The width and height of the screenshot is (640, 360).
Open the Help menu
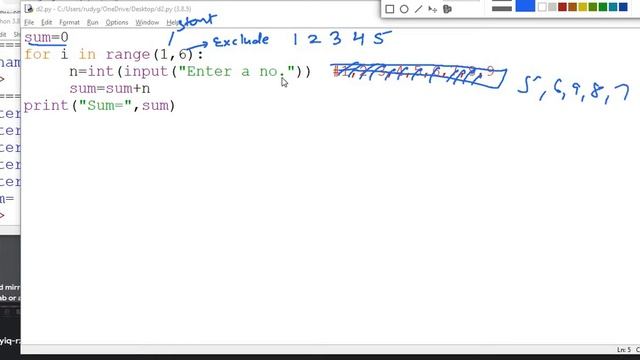coord(172,22)
